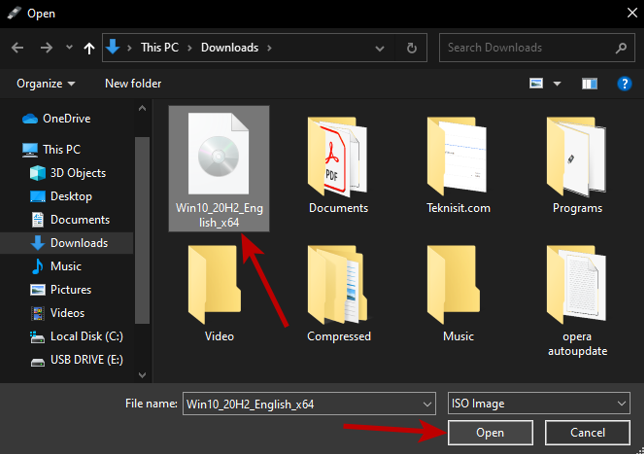Screen dimensions: 644x454
Task: Expand chevron after Downloads in path
Action: point(269,48)
